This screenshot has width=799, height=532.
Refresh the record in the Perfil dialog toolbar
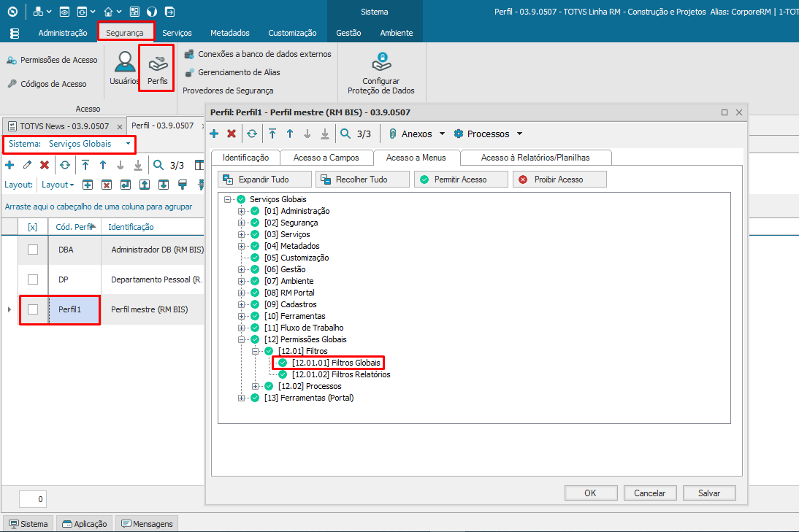[252, 134]
